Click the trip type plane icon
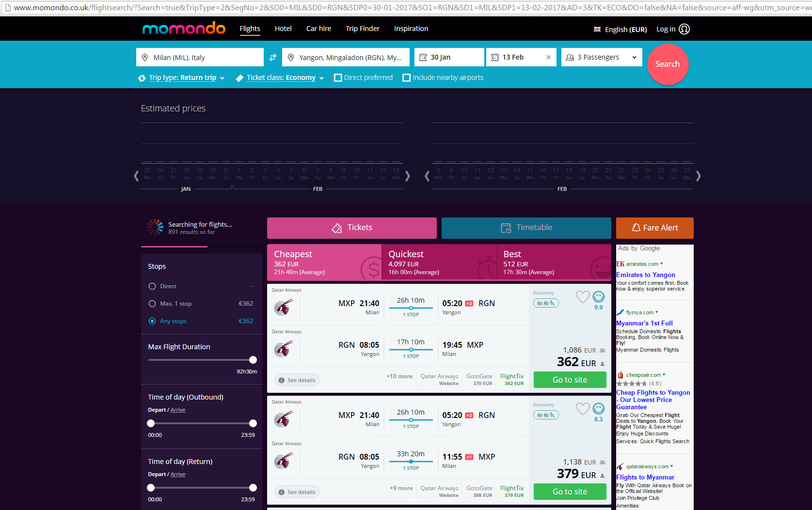Screen dimensions: 812x510 142,78
